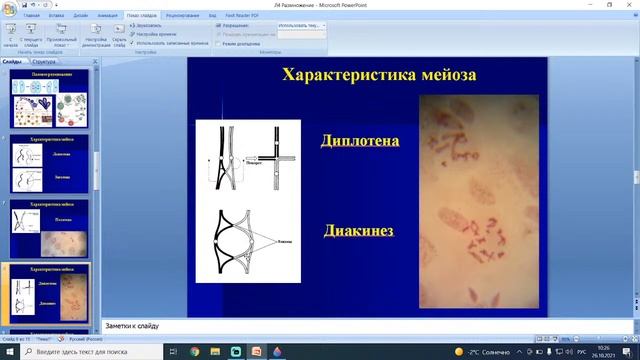Screen dimensions: 640x360
Task: Fit slide to current window icon
Action: 634,339
